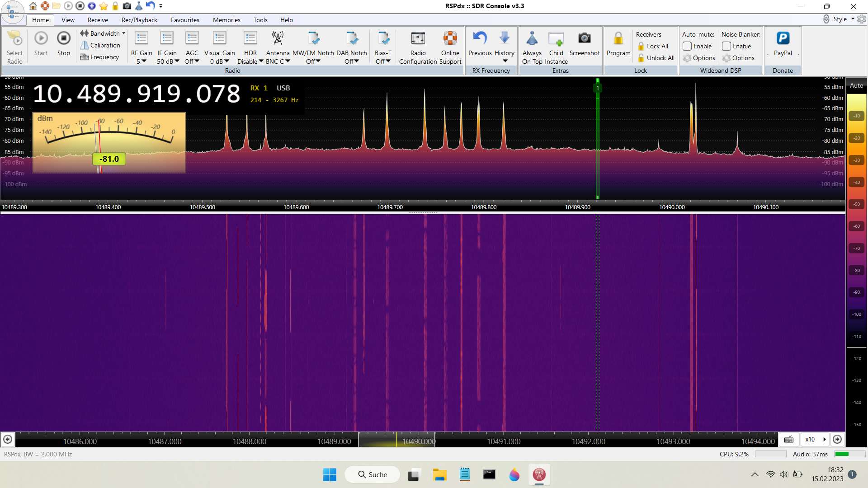Expand the RX frequency History dropdown
This screenshot has height=488, width=868.
[505, 61]
